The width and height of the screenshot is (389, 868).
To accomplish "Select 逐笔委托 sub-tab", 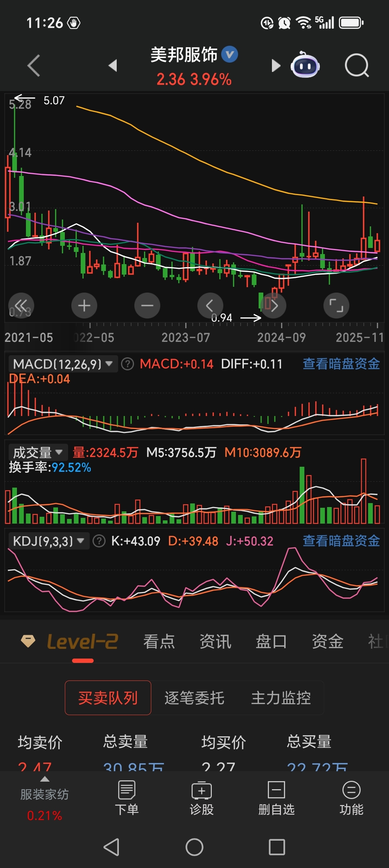I will [194, 698].
